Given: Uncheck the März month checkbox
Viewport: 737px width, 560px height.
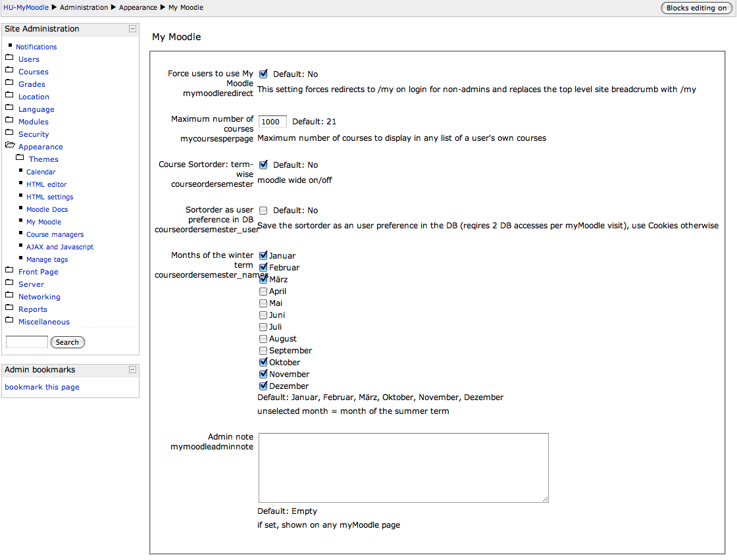Looking at the screenshot, I should click(x=263, y=279).
